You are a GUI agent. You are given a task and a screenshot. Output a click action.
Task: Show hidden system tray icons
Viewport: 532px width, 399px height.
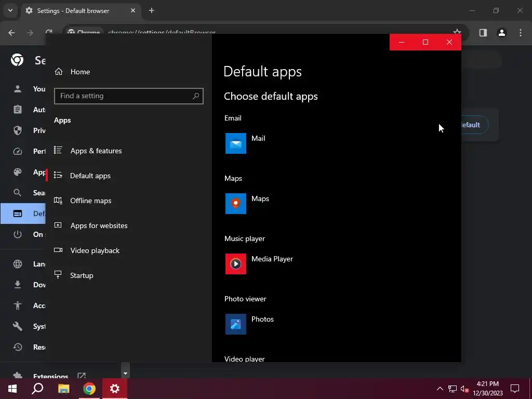(x=440, y=389)
